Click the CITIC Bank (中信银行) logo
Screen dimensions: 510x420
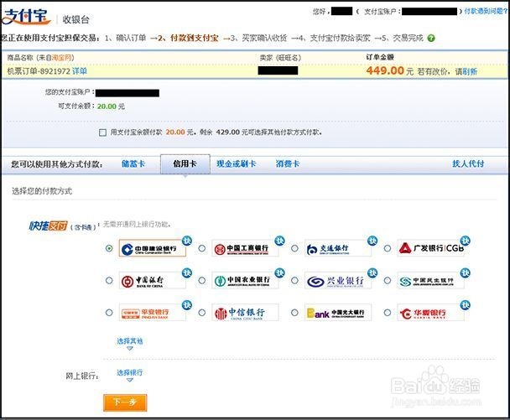245,313
